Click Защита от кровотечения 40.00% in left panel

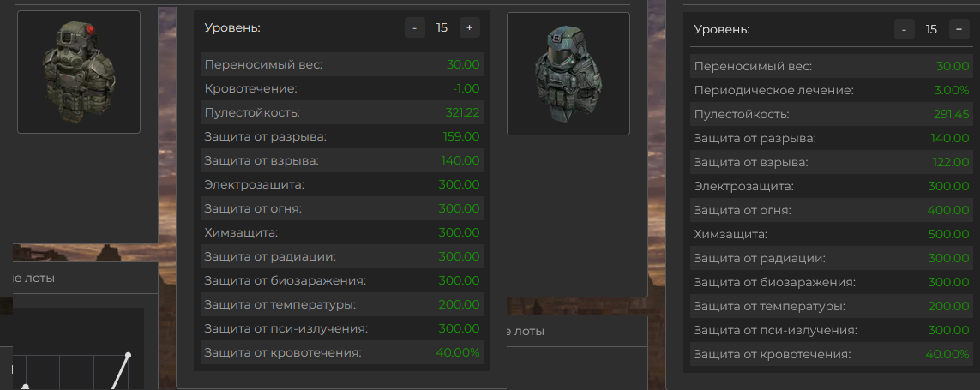[458, 352]
